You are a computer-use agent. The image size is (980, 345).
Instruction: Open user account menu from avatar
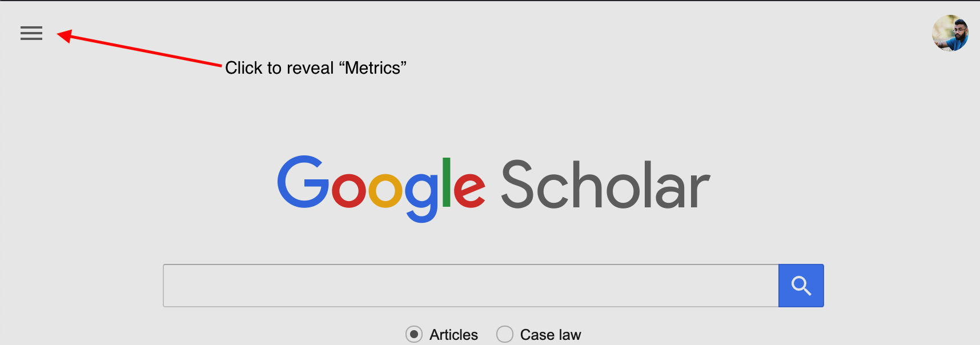pos(950,33)
